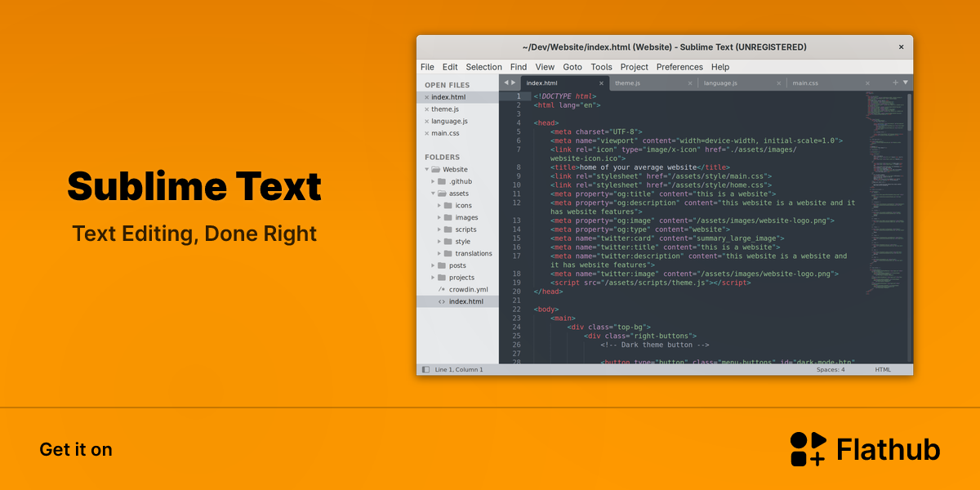Toggle the sidebar via status bar icon
The height and width of the screenshot is (490, 980).
point(425,370)
